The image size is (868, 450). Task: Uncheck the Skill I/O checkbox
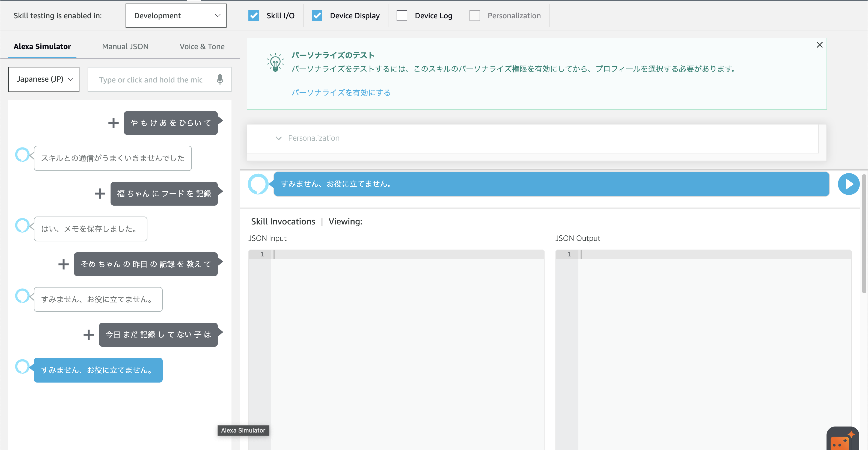click(253, 16)
